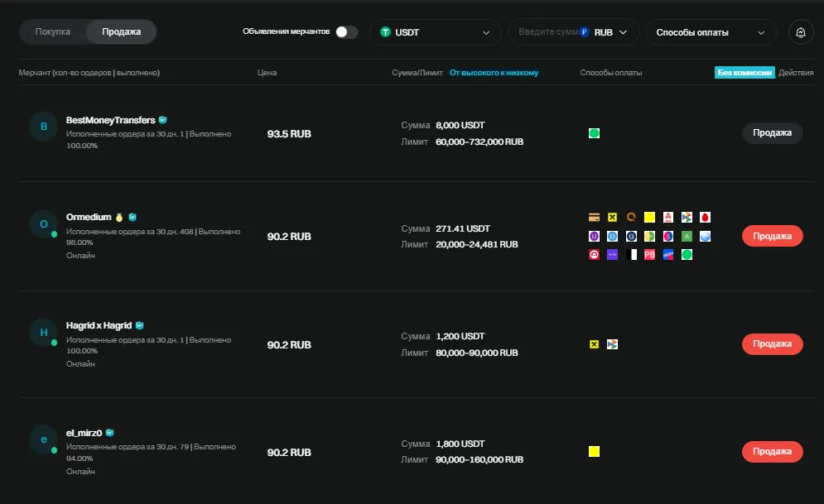The width and height of the screenshot is (824, 504).
Task: Click the yellow payment icon in el_mirz0's row
Action: 594,452
